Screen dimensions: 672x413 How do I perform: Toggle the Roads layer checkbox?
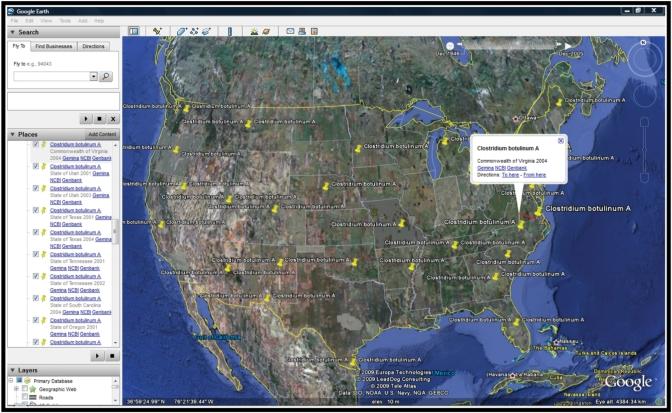coord(25,397)
